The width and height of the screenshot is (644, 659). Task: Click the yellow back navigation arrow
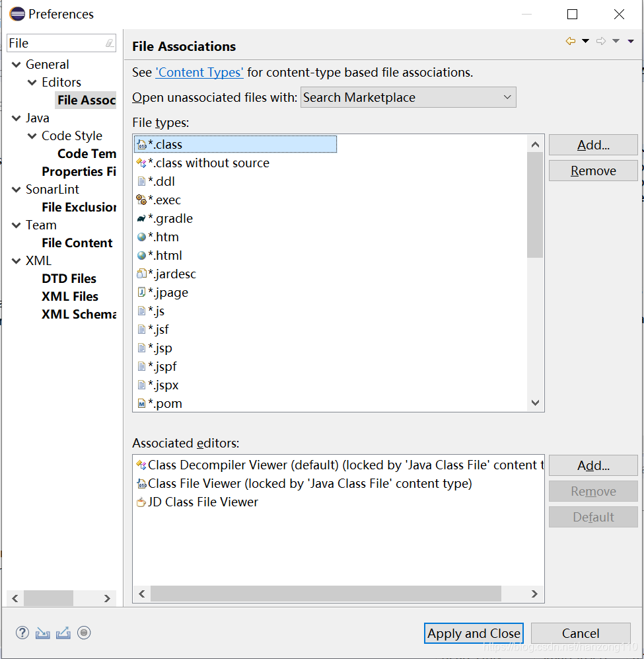point(570,40)
